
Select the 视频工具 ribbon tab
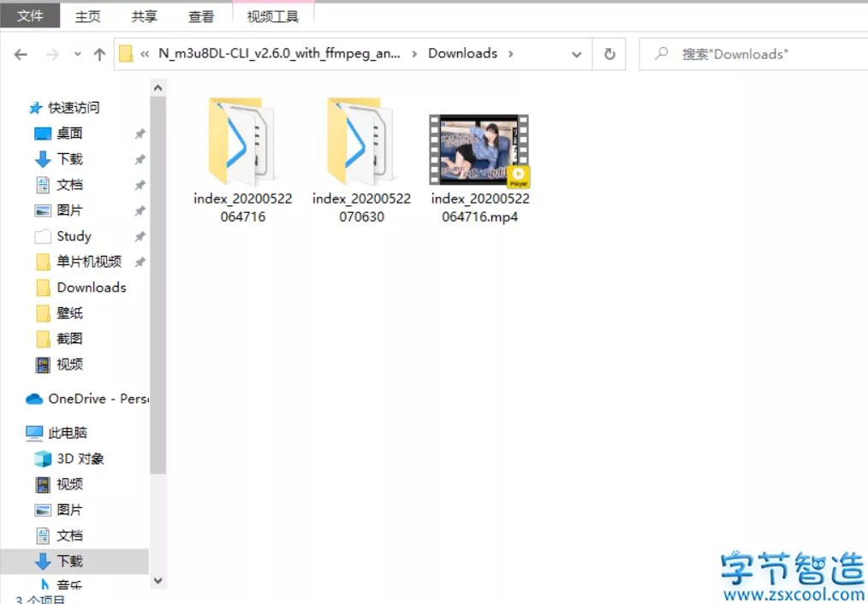coord(273,16)
